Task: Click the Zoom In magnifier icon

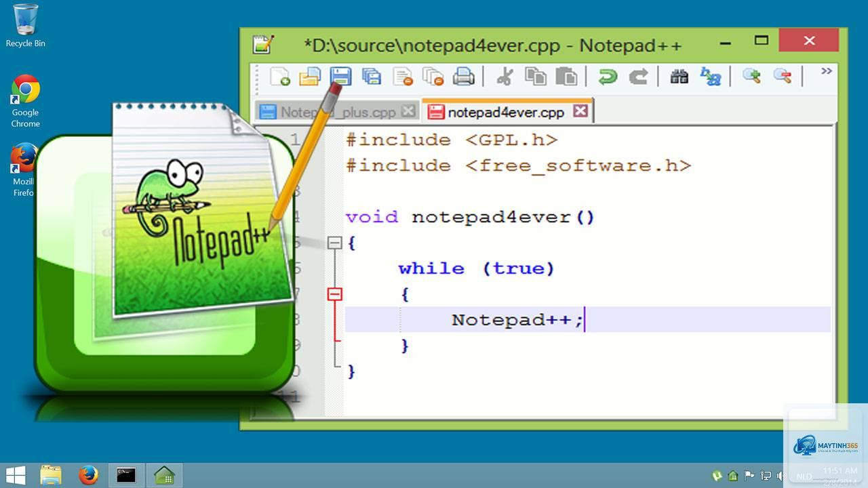Action: (x=751, y=76)
